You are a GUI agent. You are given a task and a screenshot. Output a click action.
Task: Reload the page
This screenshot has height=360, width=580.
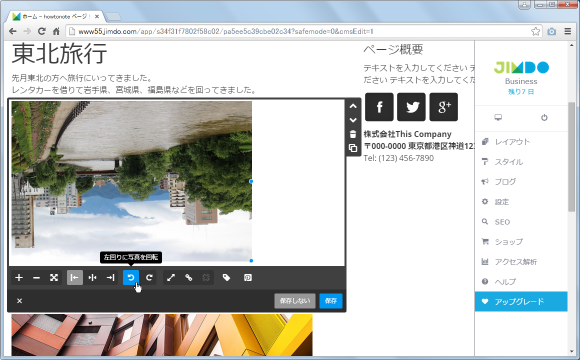point(42,31)
